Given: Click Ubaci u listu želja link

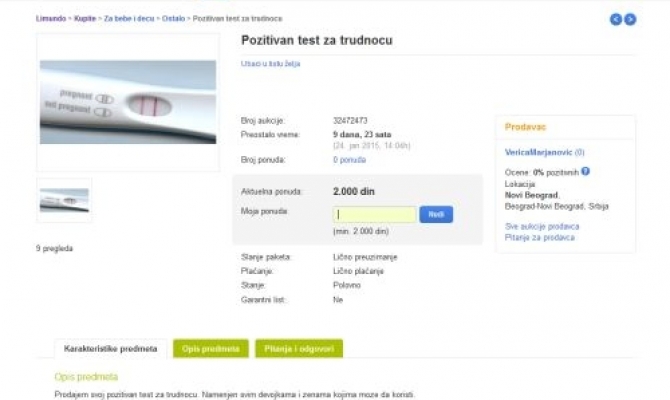Looking at the screenshot, I should click(x=270, y=63).
